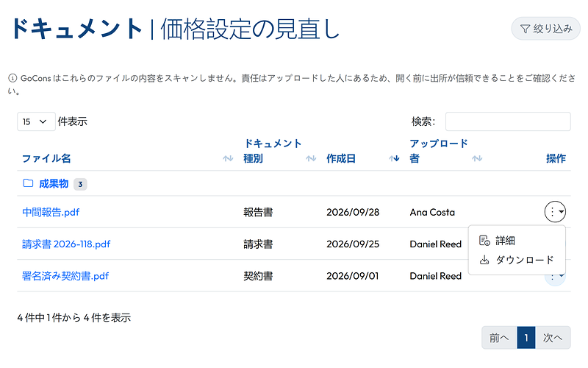
Task: Open the 15 件表示 page-size dropdown
Action: coord(36,121)
